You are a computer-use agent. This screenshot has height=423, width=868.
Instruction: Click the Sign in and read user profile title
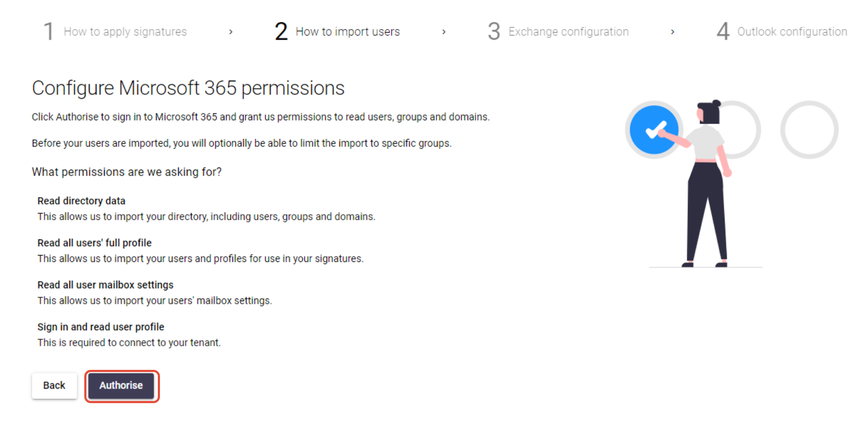101,327
